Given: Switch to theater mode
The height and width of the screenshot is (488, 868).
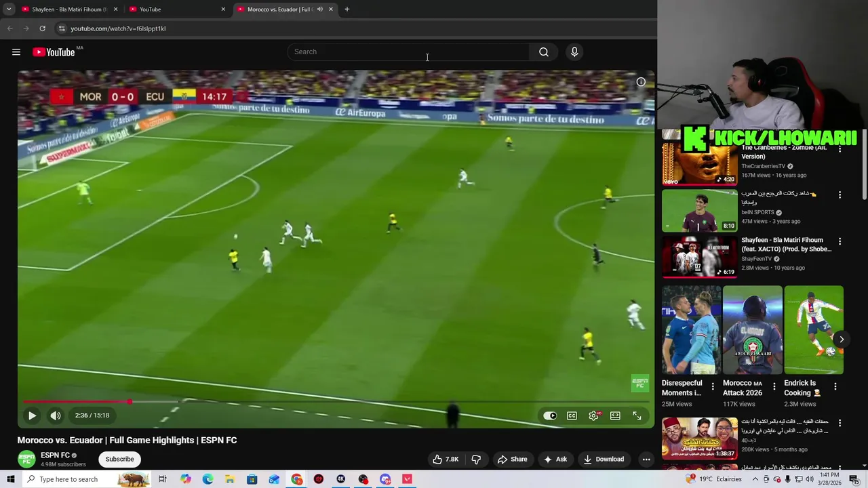Looking at the screenshot, I should click(x=615, y=415).
